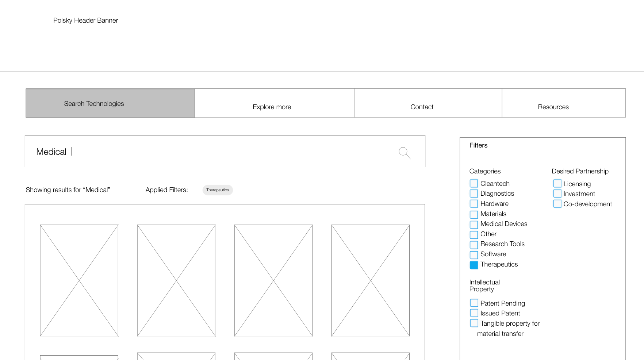Go to the Resources tab
Screen dimensions: 644x360
pyautogui.click(x=564, y=103)
